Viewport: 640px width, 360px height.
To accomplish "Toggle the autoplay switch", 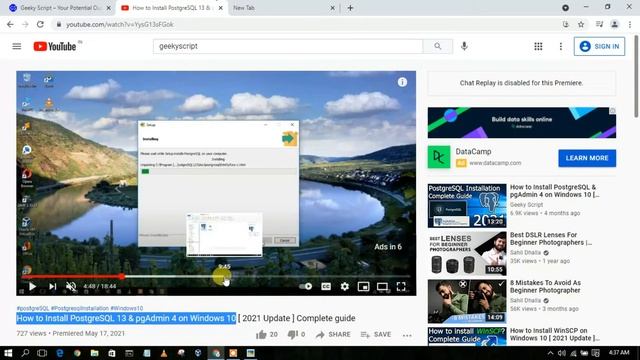I will [x=306, y=287].
